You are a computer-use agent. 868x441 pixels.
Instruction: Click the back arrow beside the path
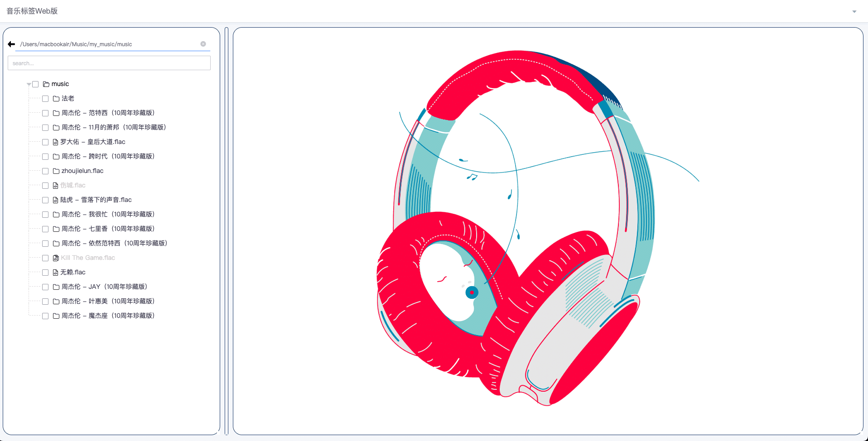pos(12,44)
